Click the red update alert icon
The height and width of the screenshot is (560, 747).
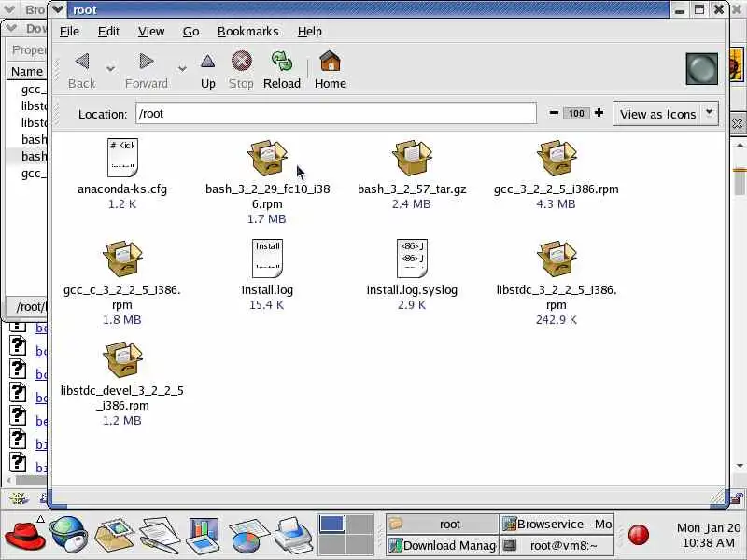coord(639,535)
